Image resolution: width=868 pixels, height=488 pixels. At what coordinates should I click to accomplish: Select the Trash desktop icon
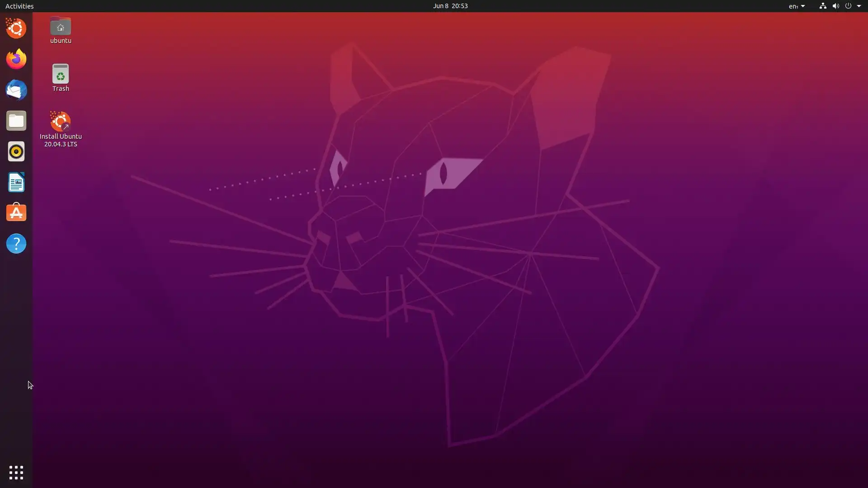tap(61, 75)
